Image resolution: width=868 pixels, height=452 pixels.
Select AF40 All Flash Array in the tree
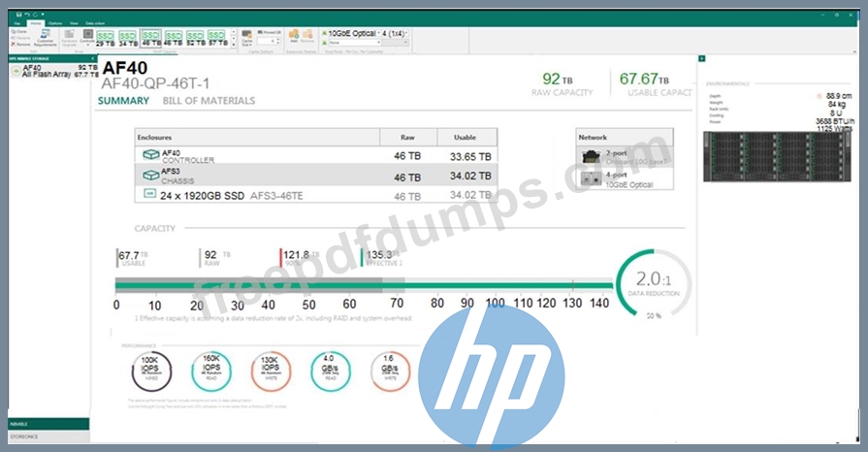(x=53, y=71)
